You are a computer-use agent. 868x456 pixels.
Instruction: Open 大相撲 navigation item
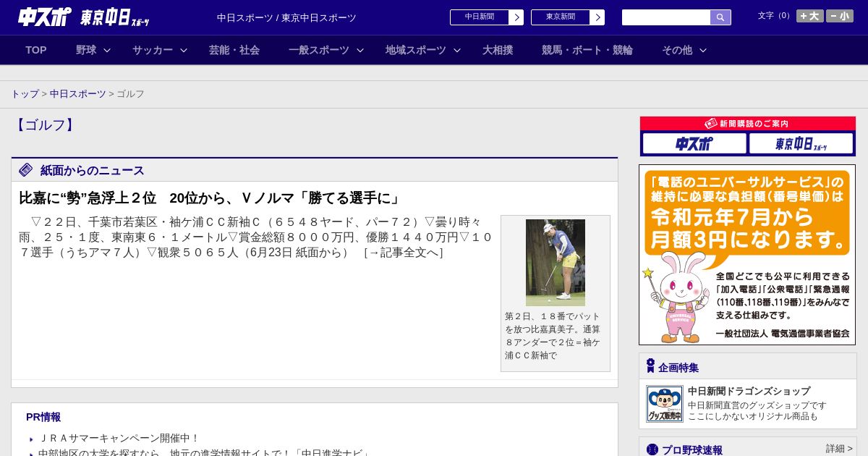[x=498, y=50]
